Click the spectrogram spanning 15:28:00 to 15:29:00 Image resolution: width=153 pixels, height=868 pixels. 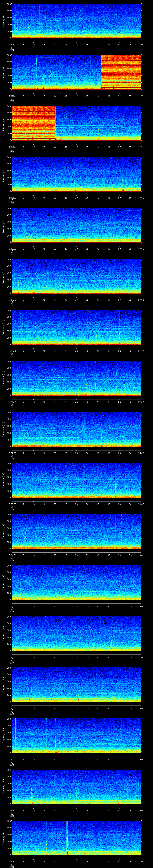[x=77, y=736]
